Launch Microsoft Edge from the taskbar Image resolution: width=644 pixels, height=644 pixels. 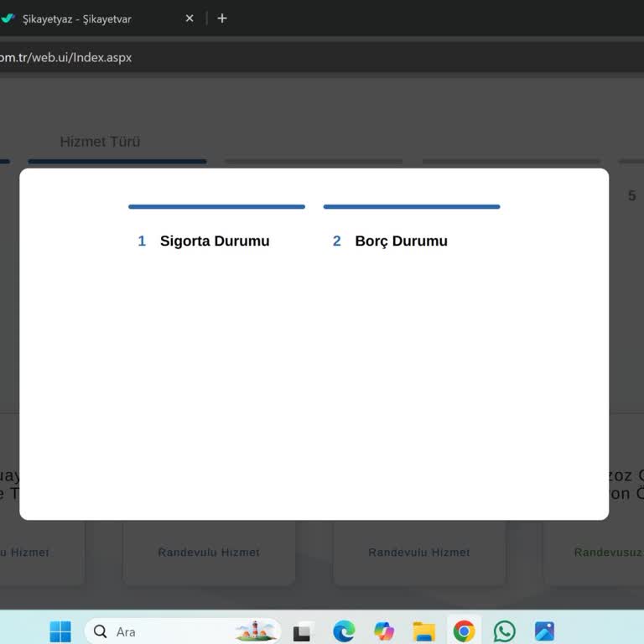pyautogui.click(x=344, y=631)
